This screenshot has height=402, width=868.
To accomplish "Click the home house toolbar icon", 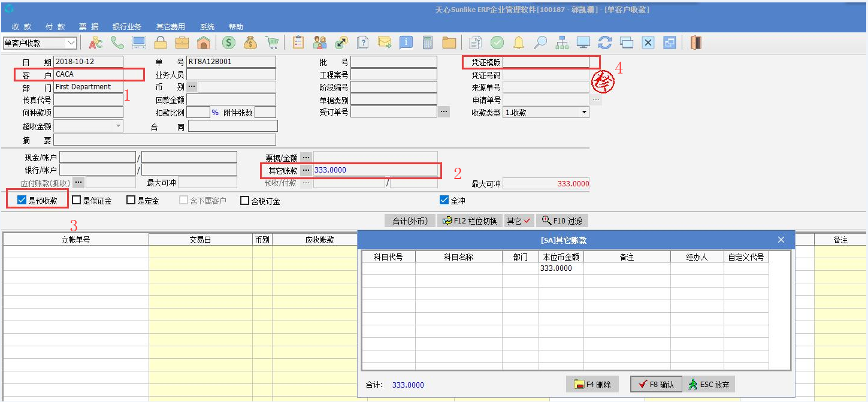I will point(204,43).
